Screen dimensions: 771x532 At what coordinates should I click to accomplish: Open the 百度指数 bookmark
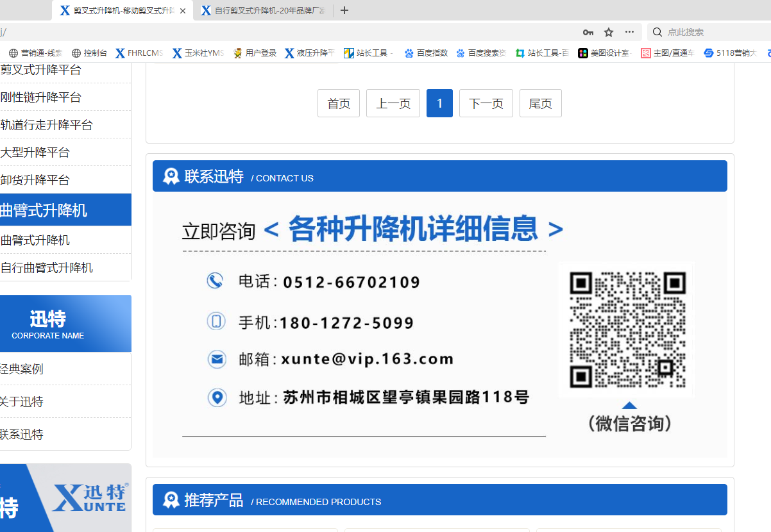[425, 53]
